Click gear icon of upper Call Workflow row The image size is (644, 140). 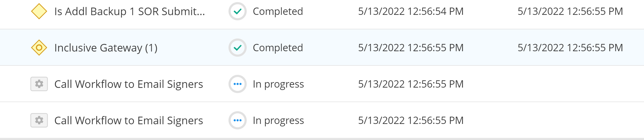39,84
